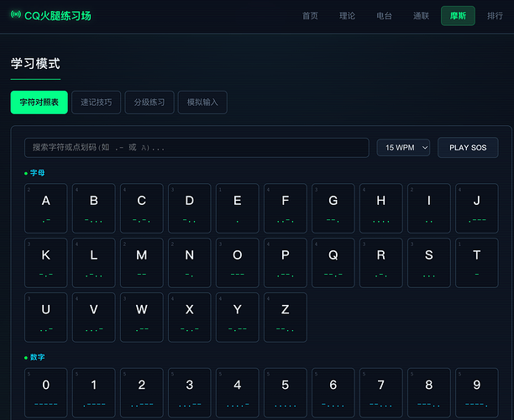
Task: Select the letter S card
Action: point(429,263)
